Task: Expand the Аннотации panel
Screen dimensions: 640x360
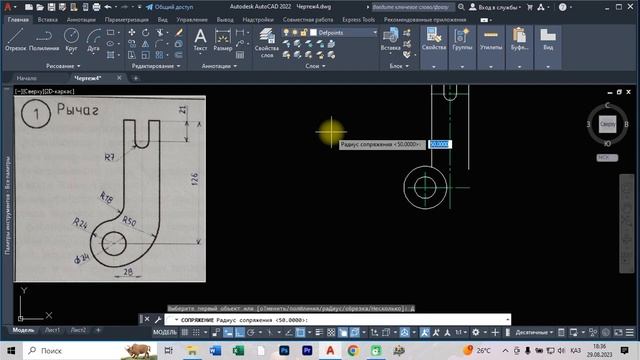Action: point(219,66)
